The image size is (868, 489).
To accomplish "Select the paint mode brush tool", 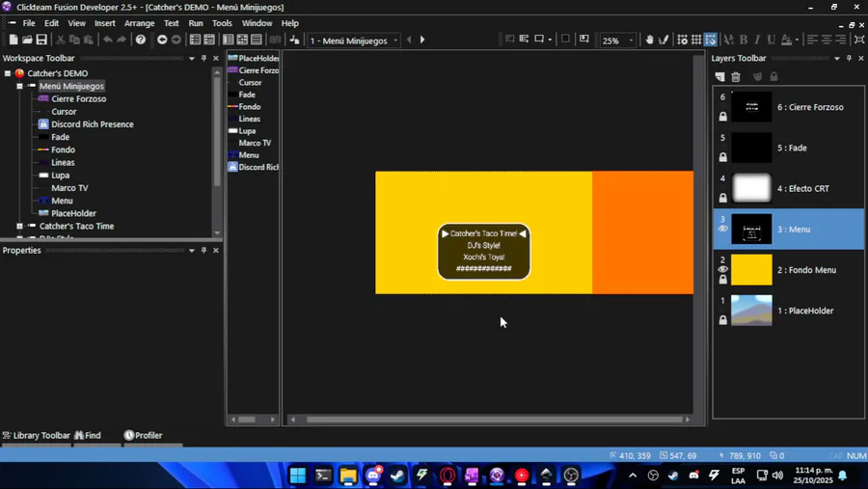I will 664,40.
